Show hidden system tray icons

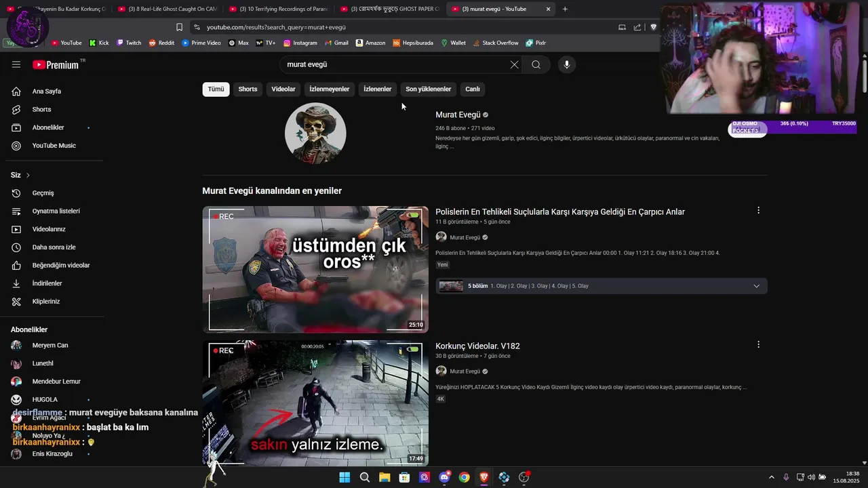pyautogui.click(x=771, y=477)
